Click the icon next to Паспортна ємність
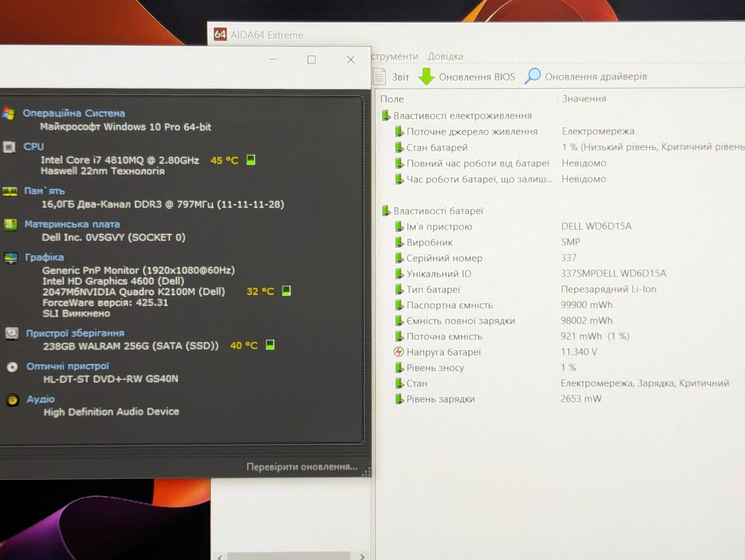This screenshot has width=745, height=560. 399,305
